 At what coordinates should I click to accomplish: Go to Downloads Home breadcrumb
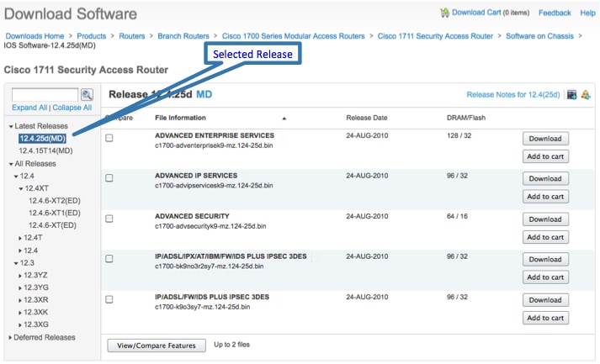35,36
